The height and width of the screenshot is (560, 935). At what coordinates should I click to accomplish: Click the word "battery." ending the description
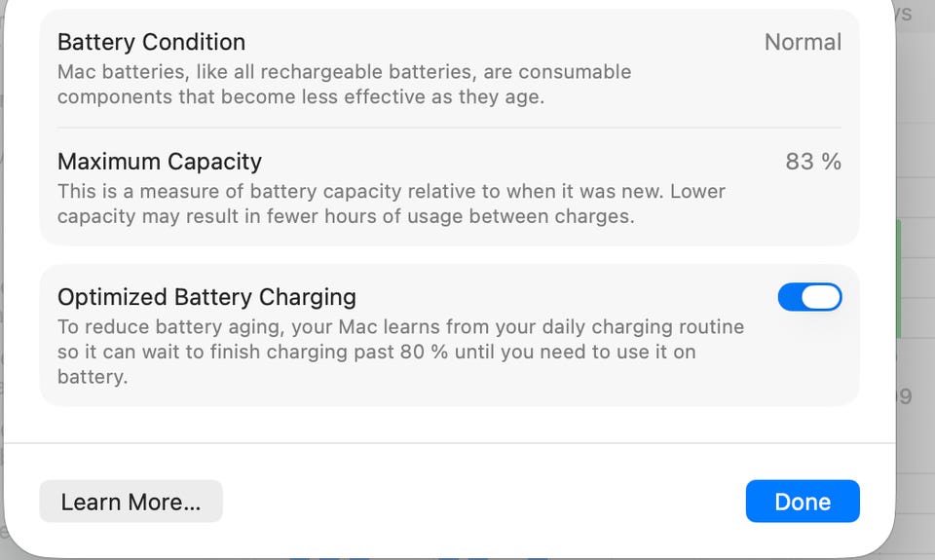pyautogui.click(x=93, y=376)
